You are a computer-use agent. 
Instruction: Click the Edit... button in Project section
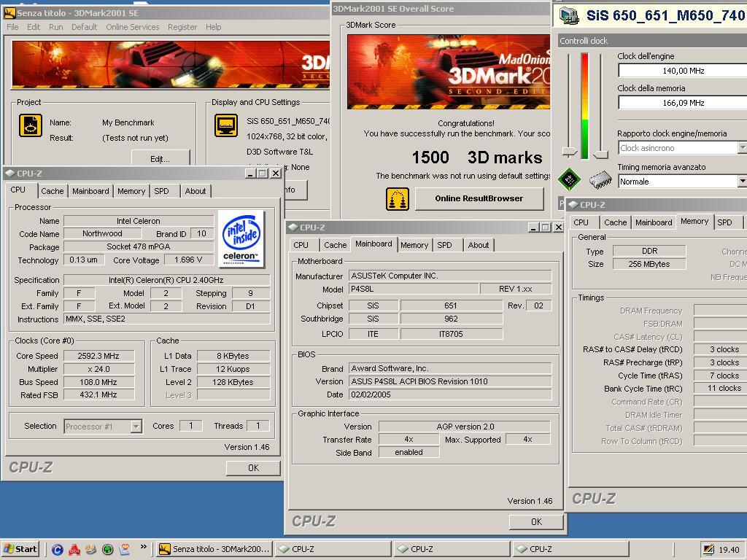click(160, 157)
